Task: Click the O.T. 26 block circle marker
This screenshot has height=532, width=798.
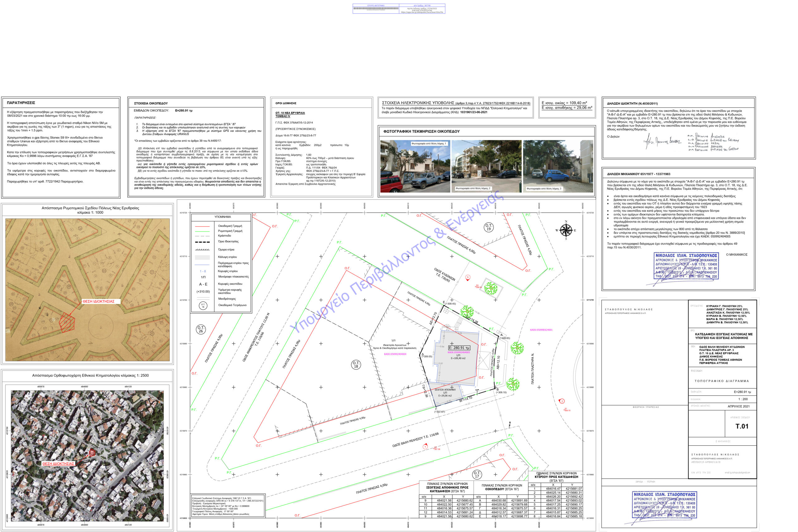Action: click(x=201, y=329)
